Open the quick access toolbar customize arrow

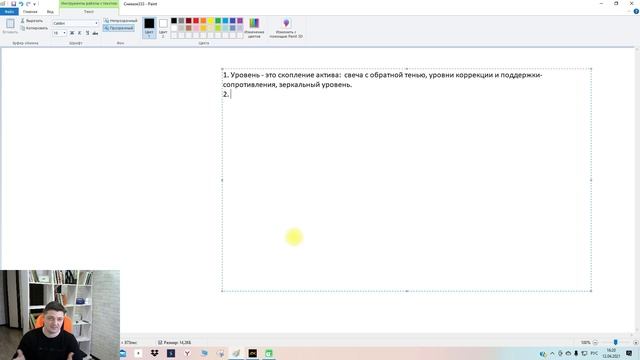click(35, 4)
